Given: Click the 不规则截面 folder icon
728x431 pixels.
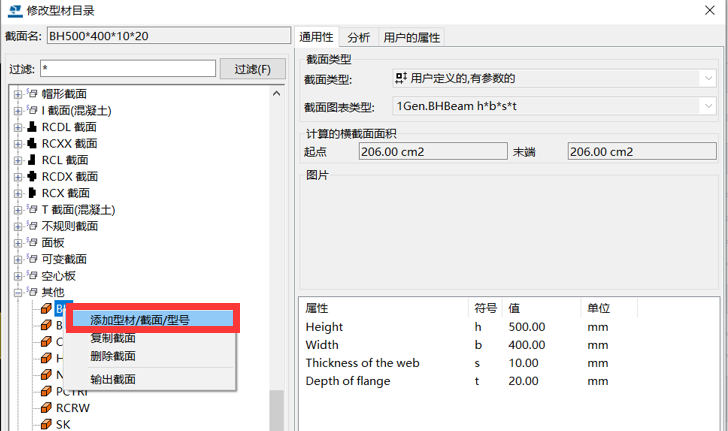Looking at the screenshot, I should pyautogui.click(x=32, y=226).
